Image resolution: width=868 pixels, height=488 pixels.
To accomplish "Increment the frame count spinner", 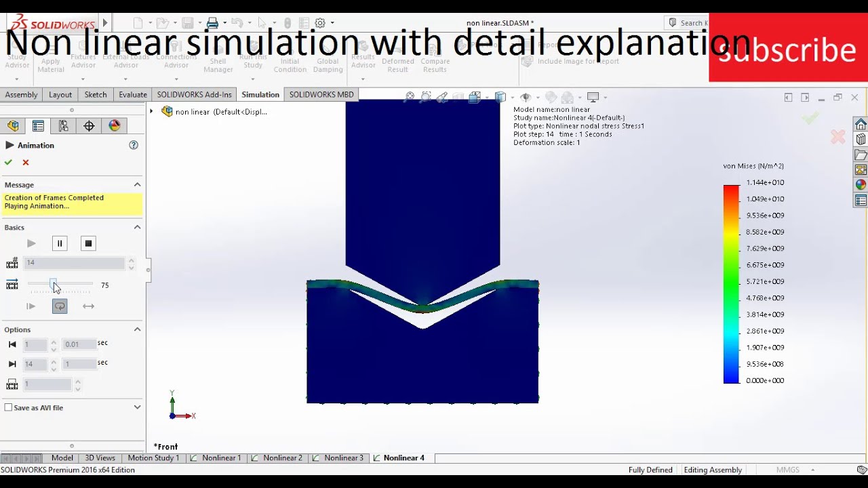I will point(132,260).
